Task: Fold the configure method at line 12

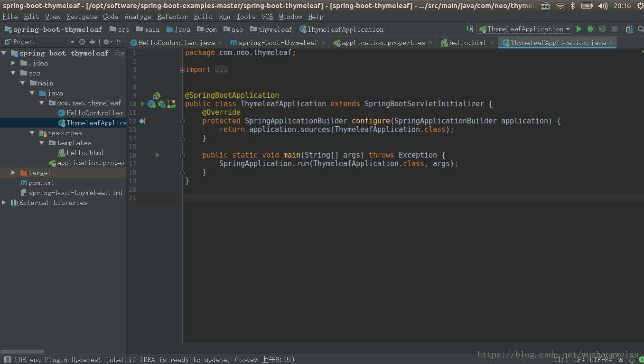Action: [x=182, y=121]
